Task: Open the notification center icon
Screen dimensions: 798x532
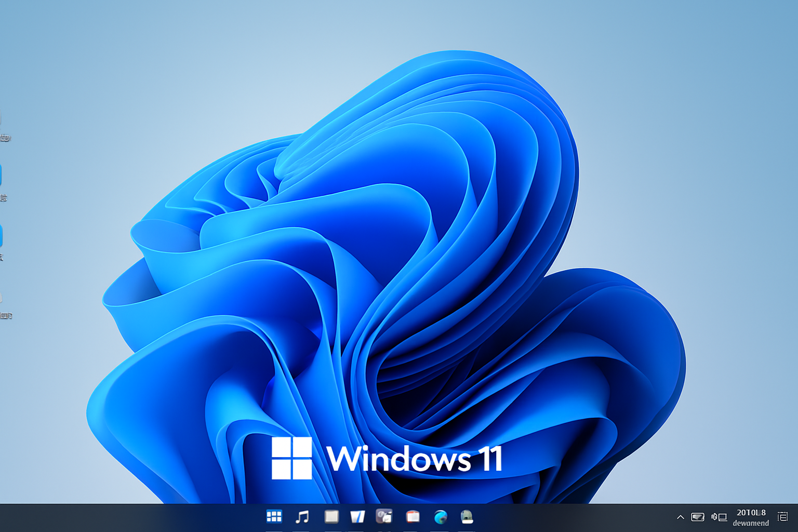Action: pos(782,516)
